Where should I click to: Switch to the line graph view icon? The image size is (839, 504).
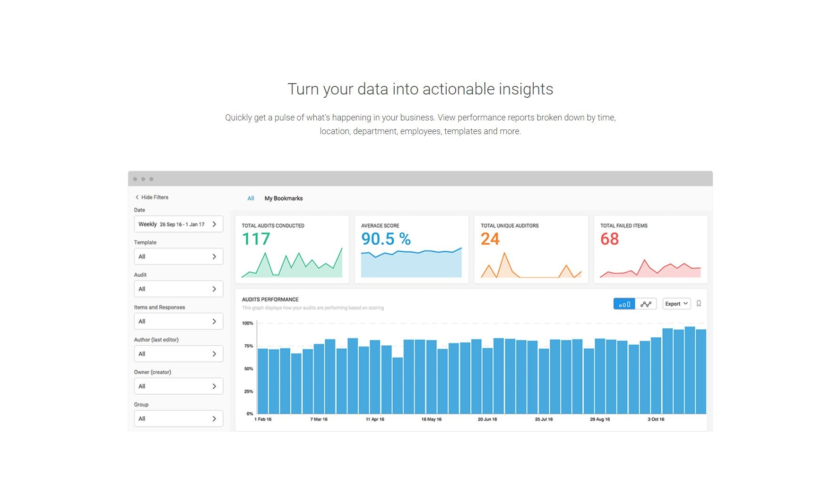(x=646, y=304)
